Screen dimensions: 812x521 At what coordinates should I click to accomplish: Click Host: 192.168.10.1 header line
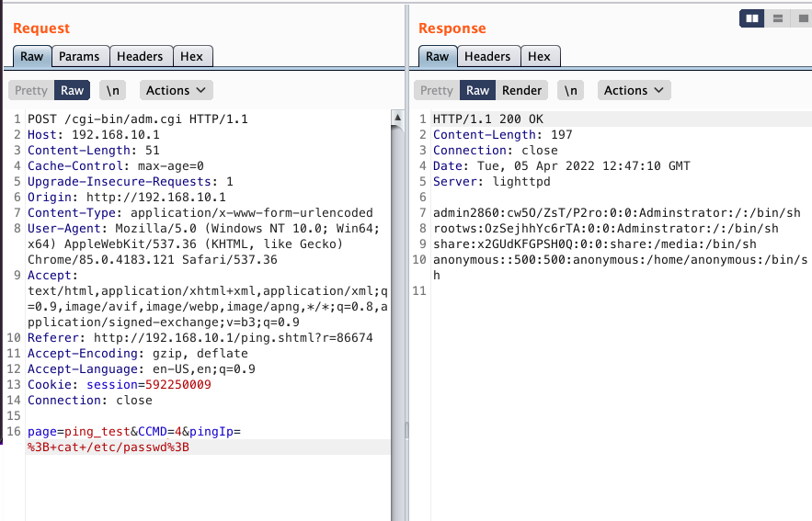(94, 134)
